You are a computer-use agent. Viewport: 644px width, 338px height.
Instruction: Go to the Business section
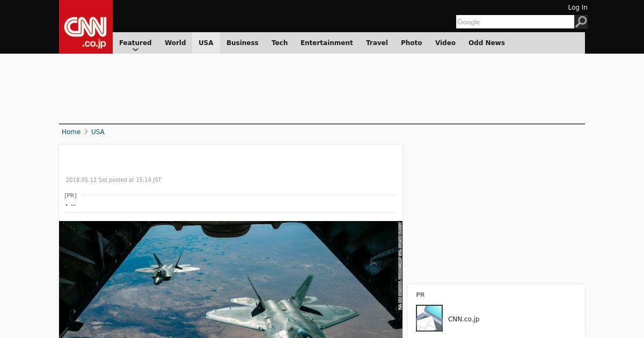coord(243,43)
